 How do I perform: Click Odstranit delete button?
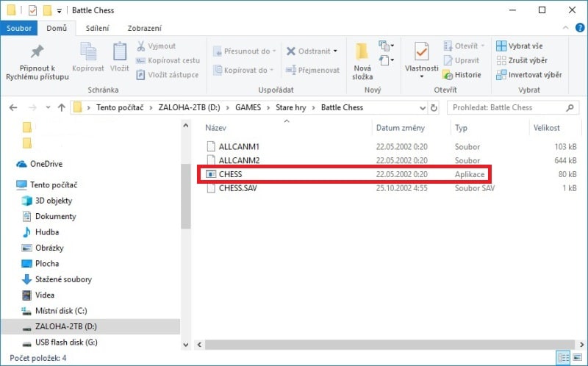click(x=312, y=51)
